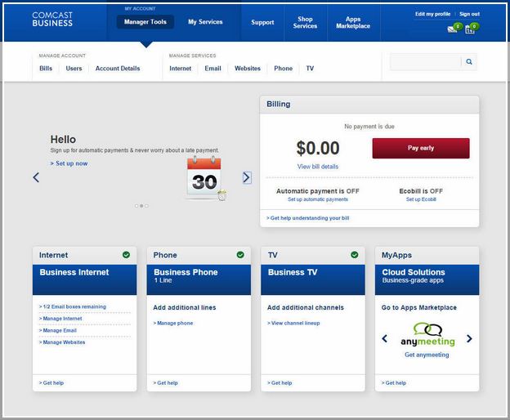Open the Apps Marketplace menu

[x=353, y=22]
